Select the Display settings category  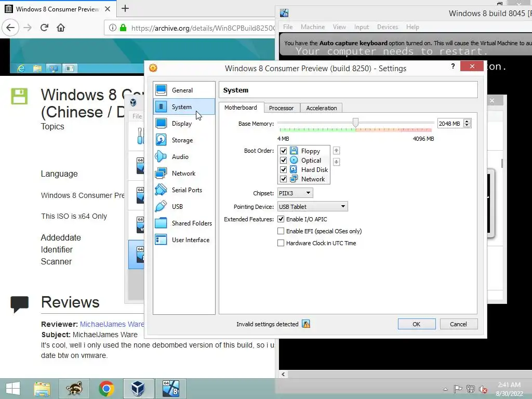click(183, 124)
